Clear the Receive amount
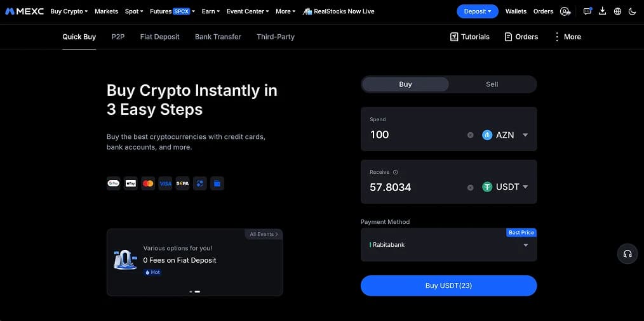 (x=471, y=188)
